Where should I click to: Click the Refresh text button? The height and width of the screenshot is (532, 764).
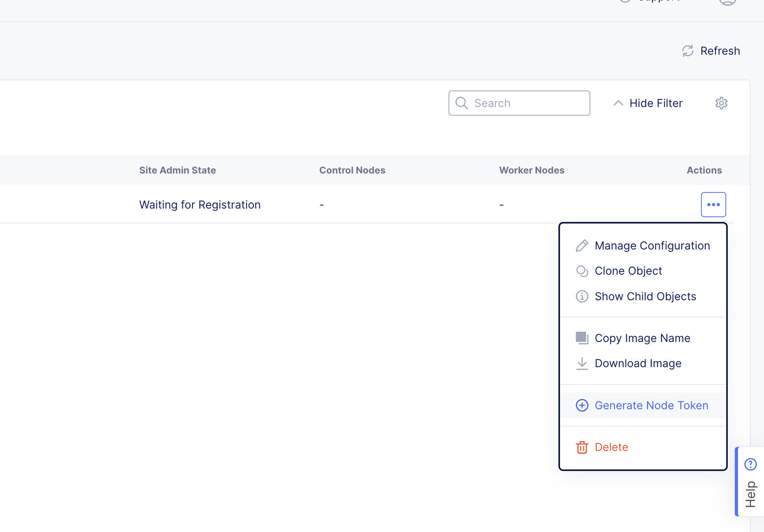[x=720, y=51]
